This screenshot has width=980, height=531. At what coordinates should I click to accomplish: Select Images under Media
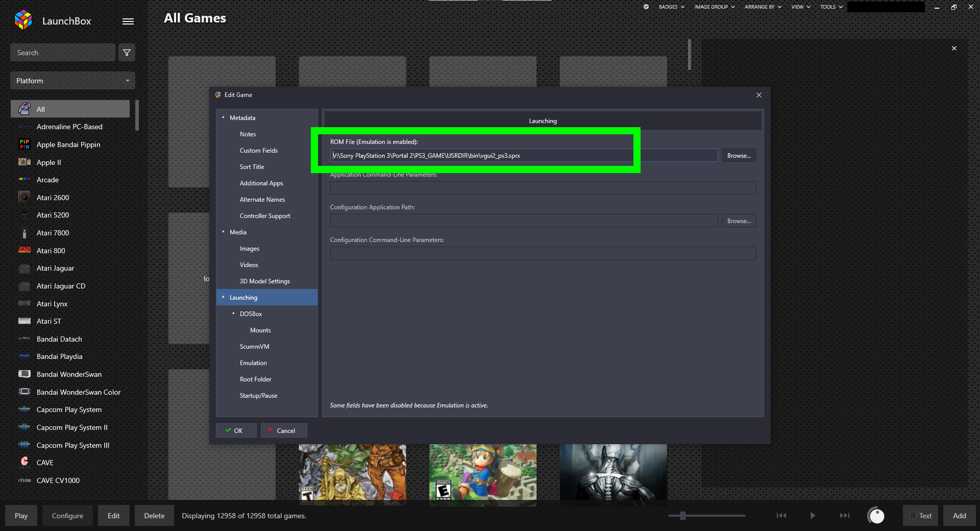[250, 248]
